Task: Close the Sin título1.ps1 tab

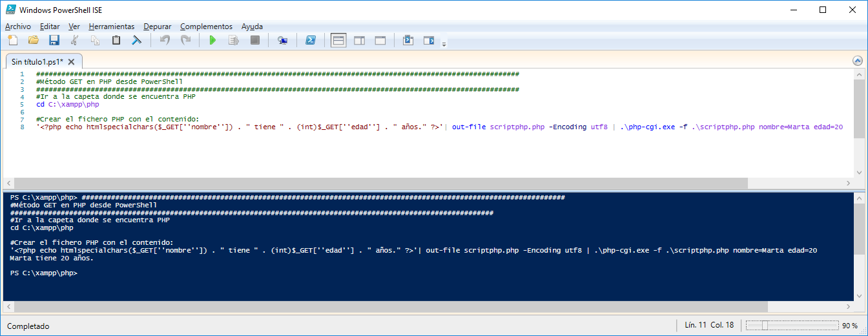Action: pos(72,62)
